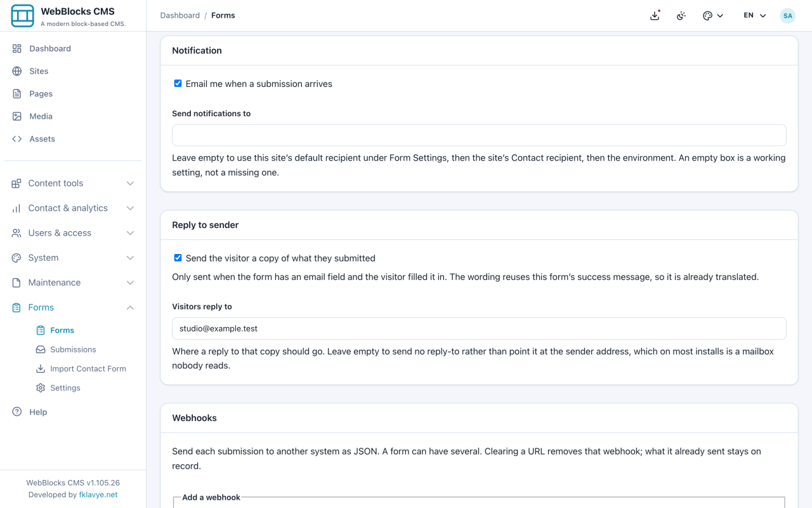Click the Contact & analytics chart icon
812x508 pixels.
tap(16, 208)
